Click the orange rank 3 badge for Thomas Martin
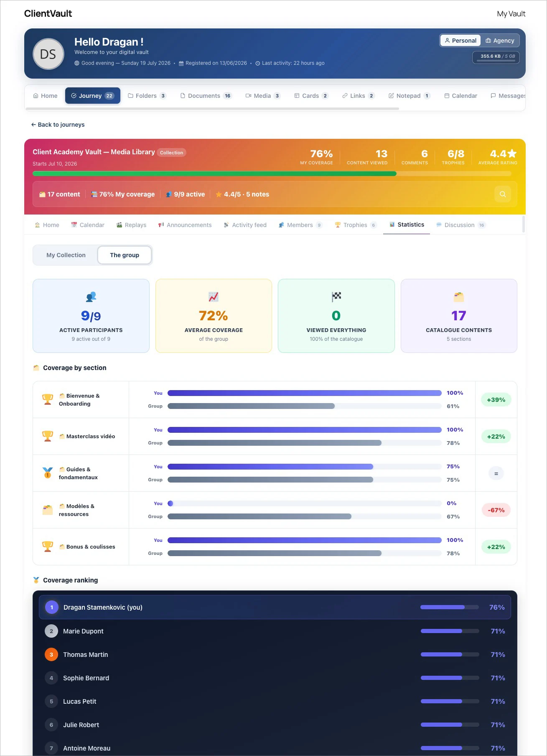Image resolution: width=547 pixels, height=756 pixels. (51, 654)
